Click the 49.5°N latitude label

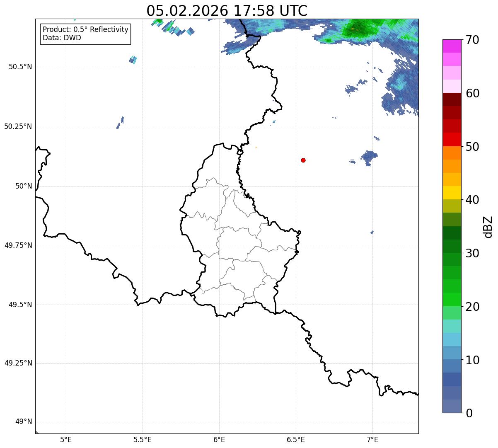click(x=20, y=305)
